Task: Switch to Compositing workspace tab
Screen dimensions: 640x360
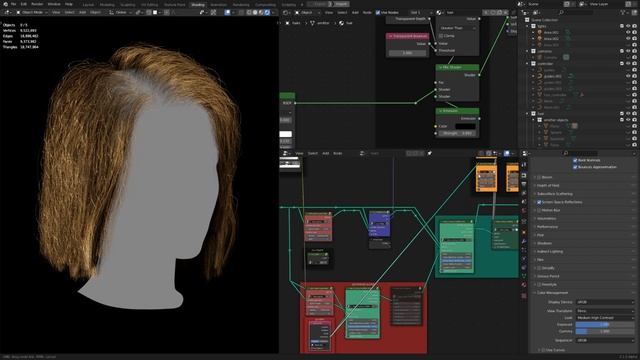Action: pyautogui.click(x=265, y=4)
